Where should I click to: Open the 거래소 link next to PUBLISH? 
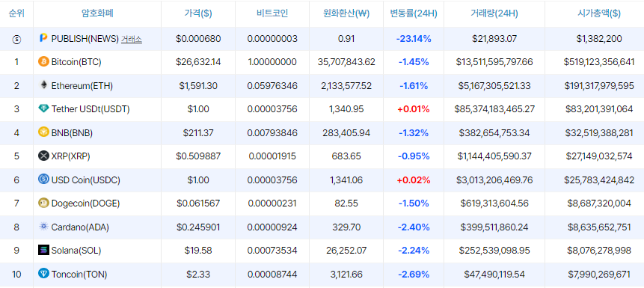coord(132,39)
